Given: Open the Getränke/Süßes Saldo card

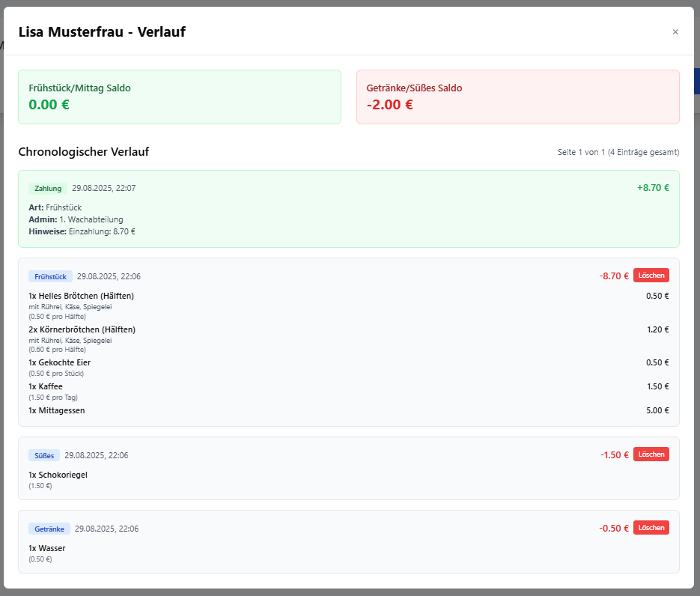Looking at the screenshot, I should [517, 97].
